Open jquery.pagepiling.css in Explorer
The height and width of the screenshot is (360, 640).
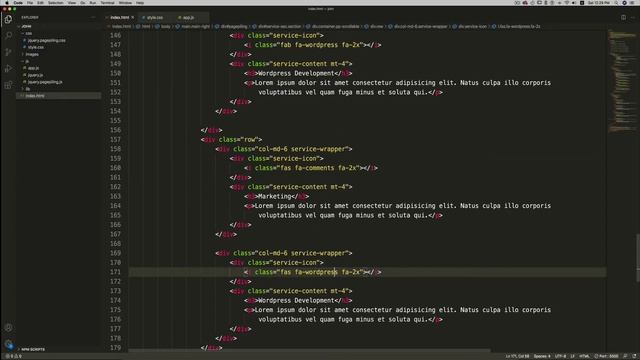(47, 40)
